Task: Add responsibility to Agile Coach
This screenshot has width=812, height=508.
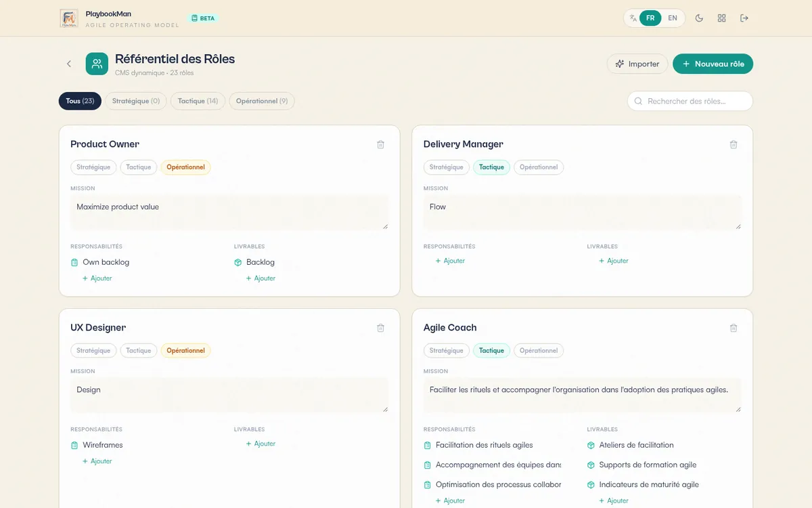Action: tap(450, 501)
